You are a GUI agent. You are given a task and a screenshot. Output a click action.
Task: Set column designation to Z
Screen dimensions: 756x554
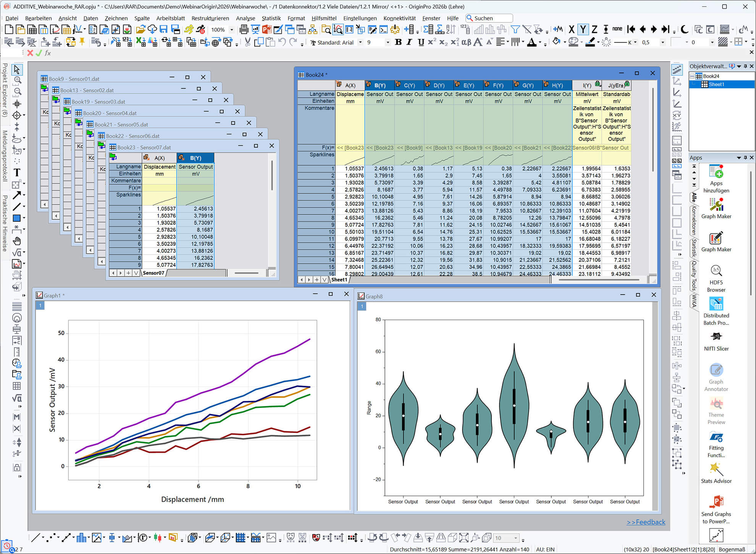point(594,29)
